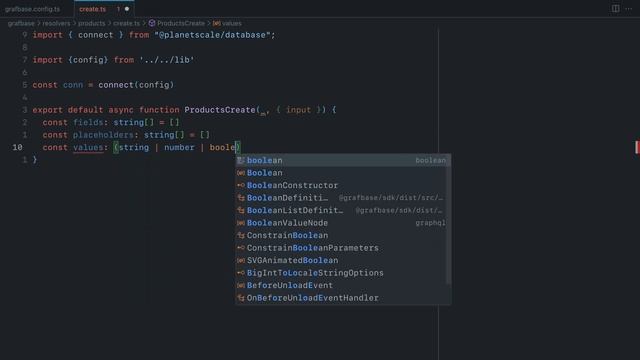This screenshot has height=360, width=640.
Task: Click the variable icon beside Boolean
Action: click(x=241, y=173)
